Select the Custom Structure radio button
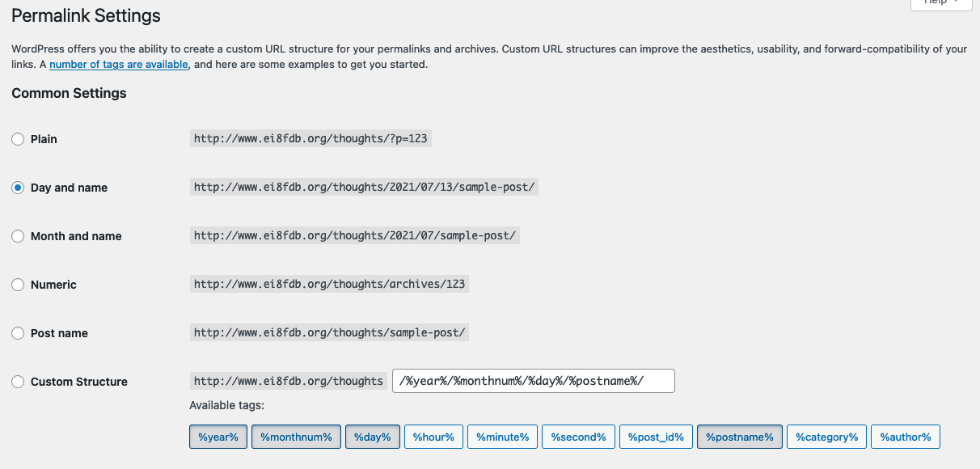Image resolution: width=980 pixels, height=469 pixels. pyautogui.click(x=18, y=382)
